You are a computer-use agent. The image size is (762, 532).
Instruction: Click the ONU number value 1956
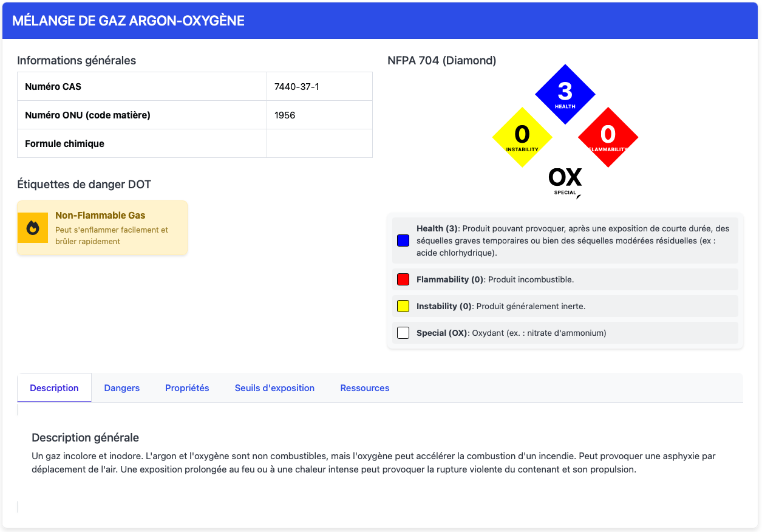tap(285, 115)
